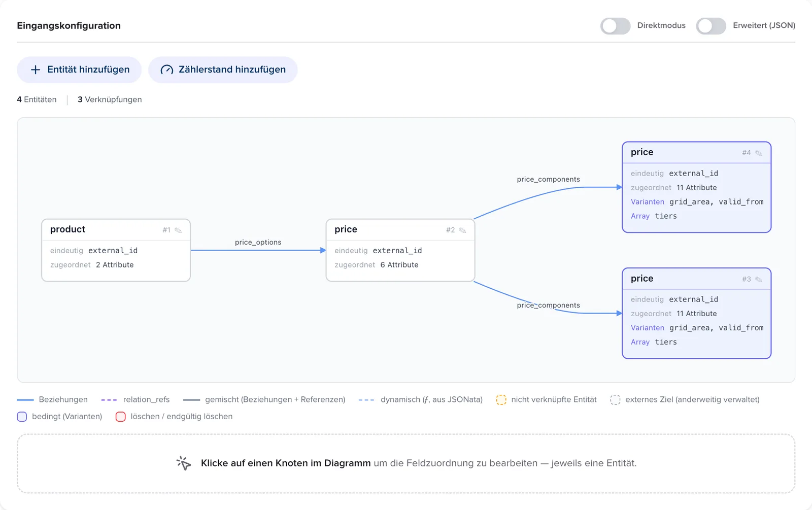
Task: Click the cursor icon in the hint box
Action: [x=184, y=463]
